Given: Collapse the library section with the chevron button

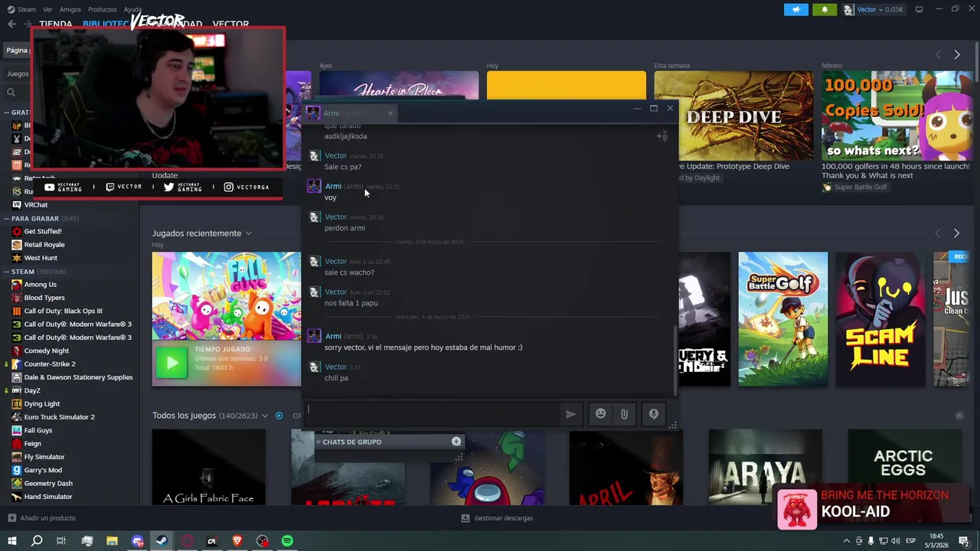Looking at the screenshot, I should point(959,416).
